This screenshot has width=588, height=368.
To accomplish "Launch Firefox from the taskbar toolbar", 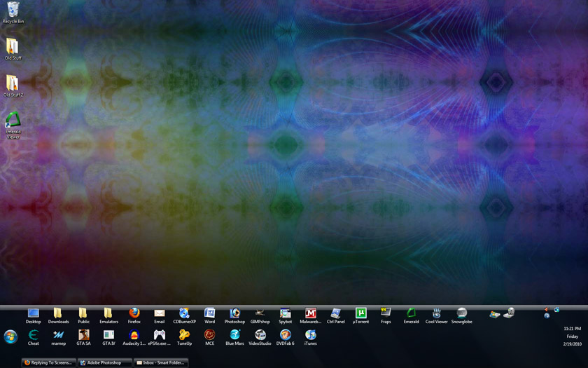I will pyautogui.click(x=134, y=316).
